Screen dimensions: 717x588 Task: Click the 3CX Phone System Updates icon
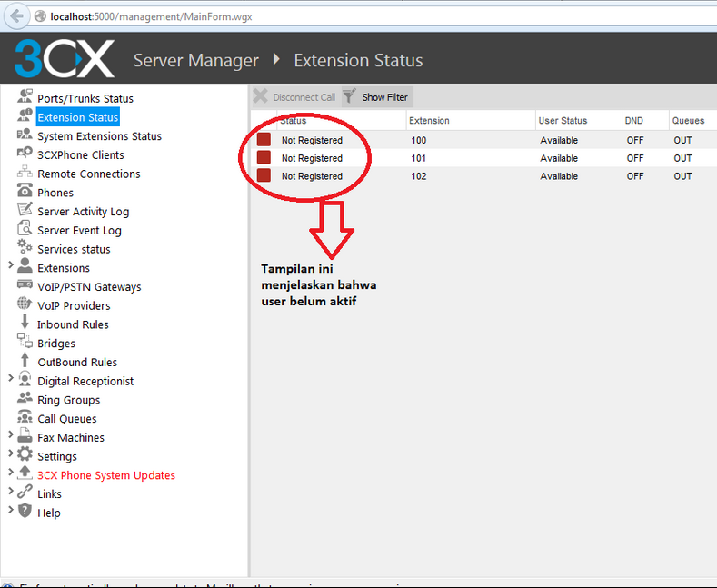[25, 473]
